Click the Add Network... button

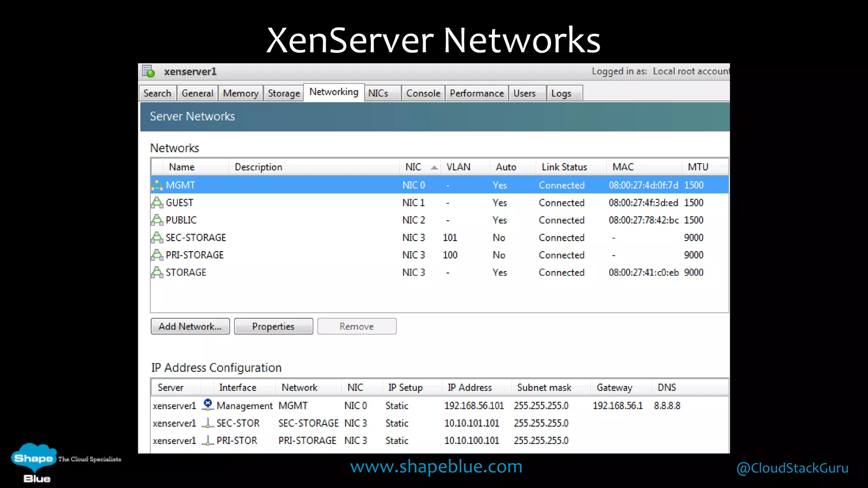[190, 326]
